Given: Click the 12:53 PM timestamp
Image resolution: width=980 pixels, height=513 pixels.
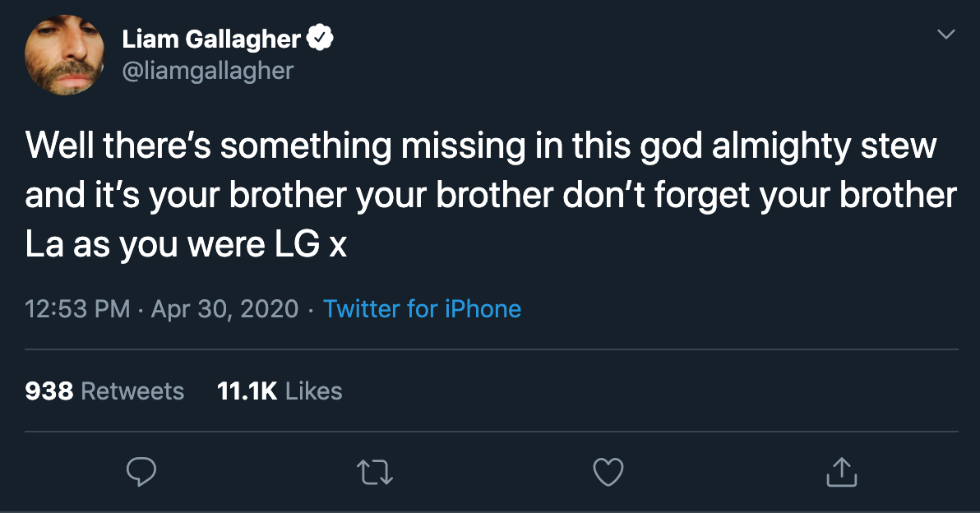Looking at the screenshot, I should pyautogui.click(x=77, y=308).
